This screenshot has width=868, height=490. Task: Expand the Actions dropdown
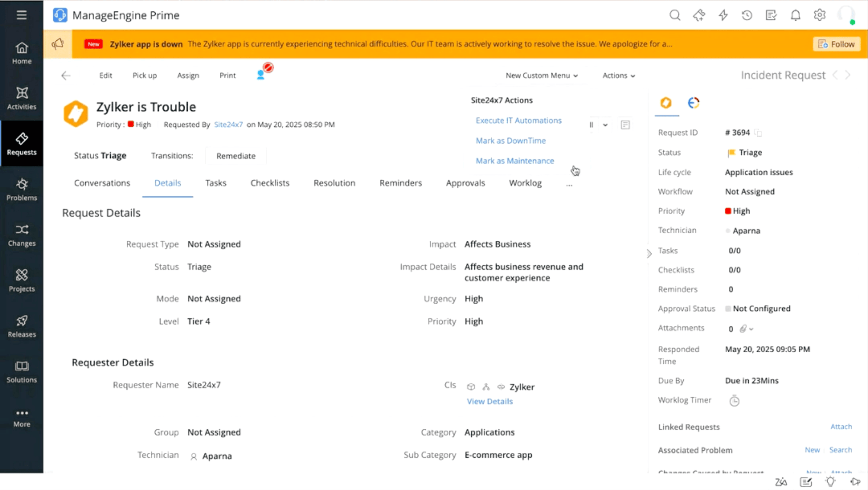point(618,75)
